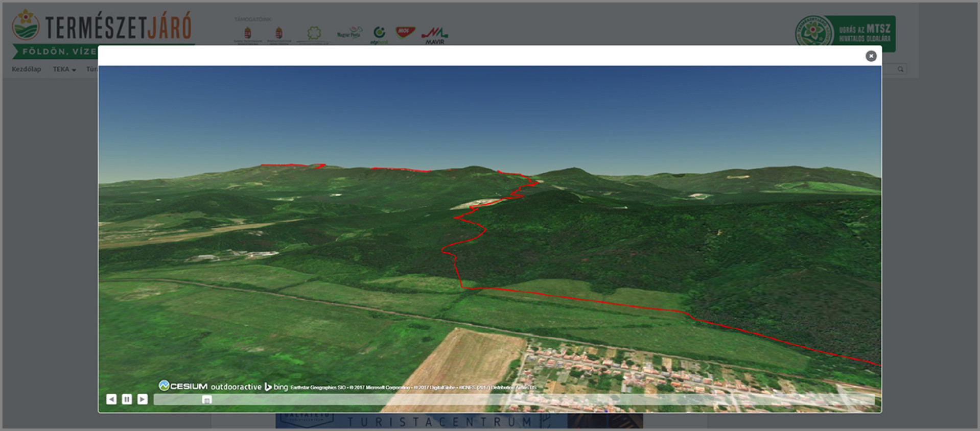Open the outdooractive attribution link
This screenshot has width=980, height=431.
pos(236,387)
